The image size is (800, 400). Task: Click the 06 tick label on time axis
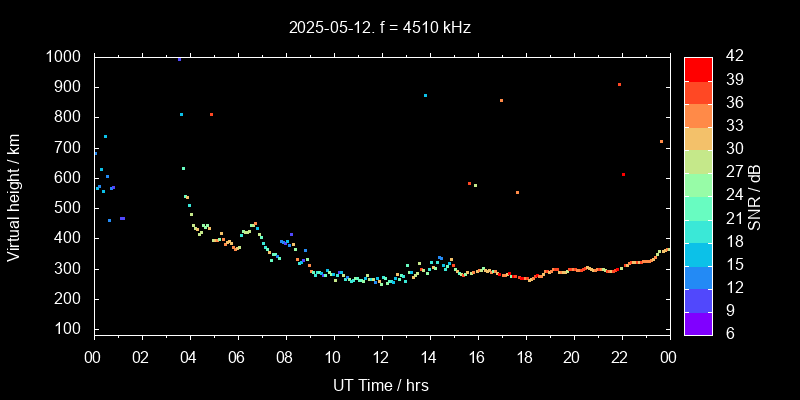click(237, 357)
